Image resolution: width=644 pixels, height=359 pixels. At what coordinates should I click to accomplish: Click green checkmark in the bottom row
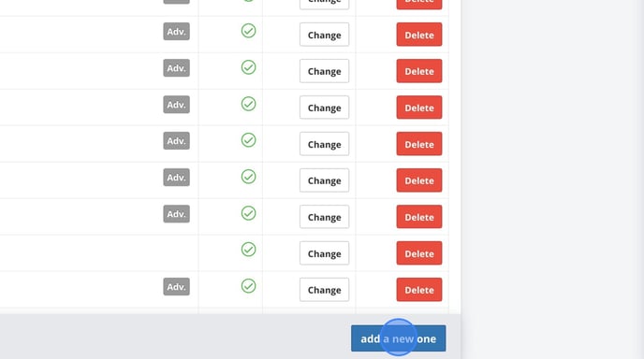tap(248, 286)
